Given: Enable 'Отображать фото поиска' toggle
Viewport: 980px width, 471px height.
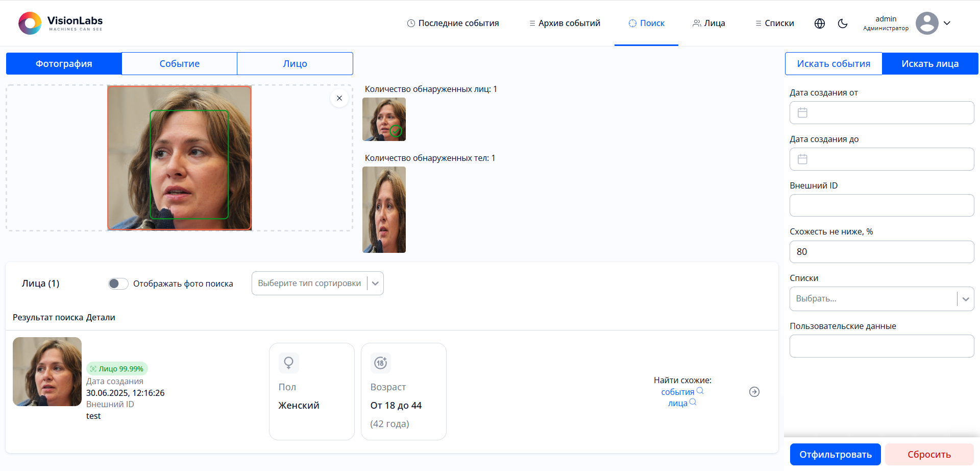Looking at the screenshot, I should tap(118, 284).
